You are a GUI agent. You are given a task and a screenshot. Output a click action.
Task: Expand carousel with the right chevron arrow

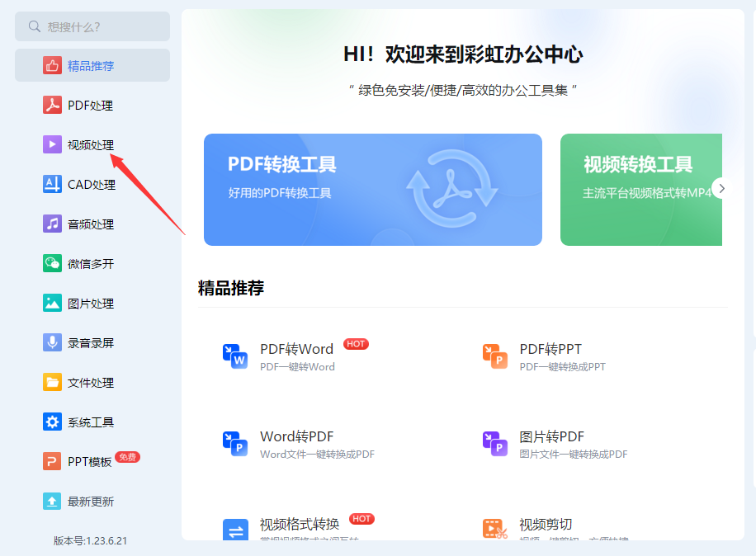(721, 188)
